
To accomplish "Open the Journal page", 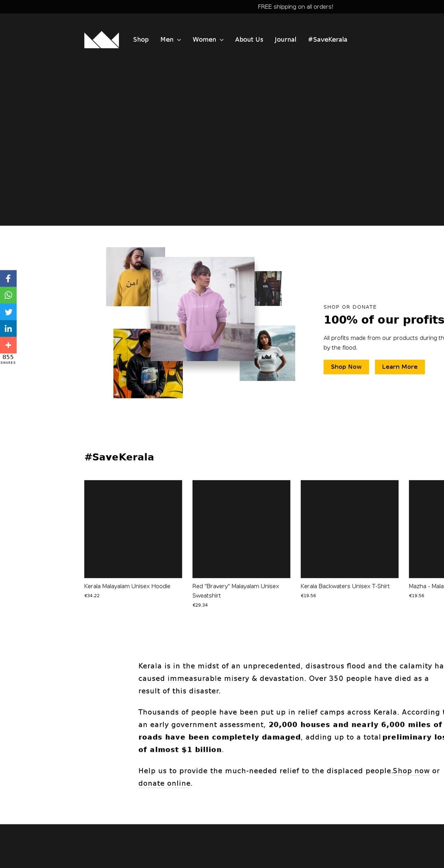I will 285,40.
